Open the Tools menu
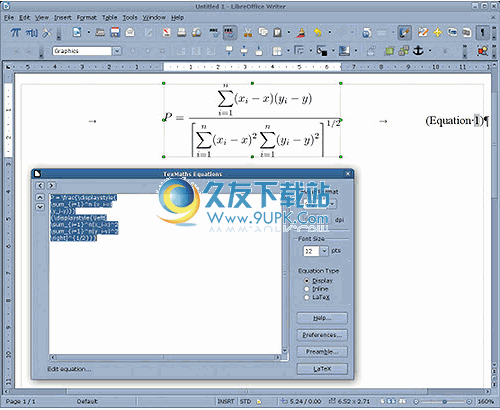Image resolution: width=500 pixels, height=410 pixels. tap(130, 17)
